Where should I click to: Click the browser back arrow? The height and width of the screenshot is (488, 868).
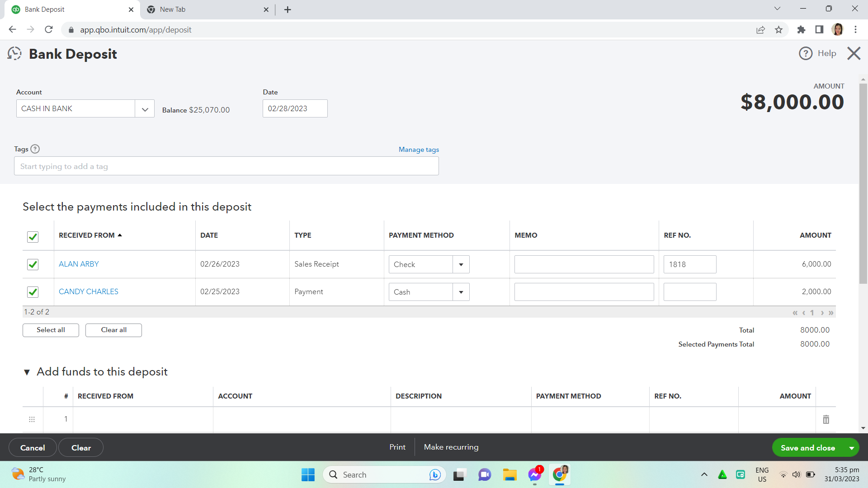(x=13, y=29)
